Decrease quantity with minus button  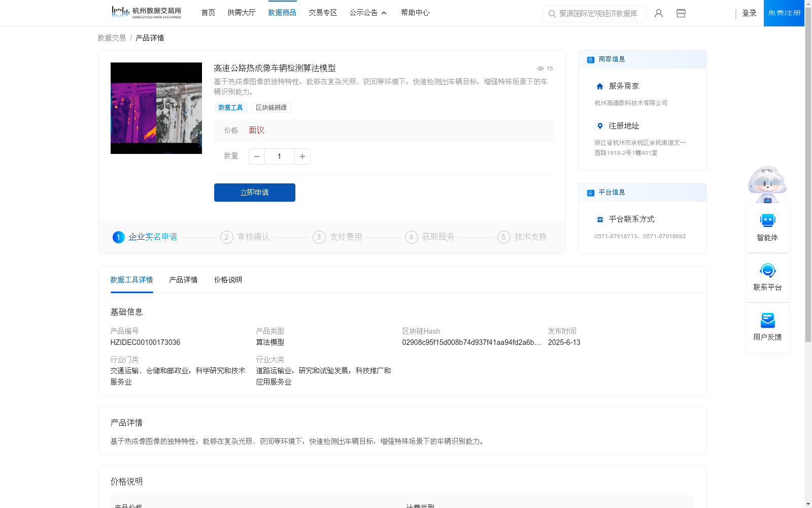257,156
